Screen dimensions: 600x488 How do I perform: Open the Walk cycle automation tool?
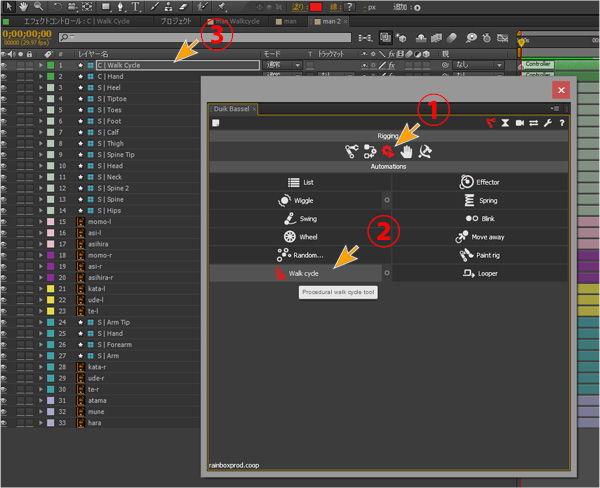point(296,273)
